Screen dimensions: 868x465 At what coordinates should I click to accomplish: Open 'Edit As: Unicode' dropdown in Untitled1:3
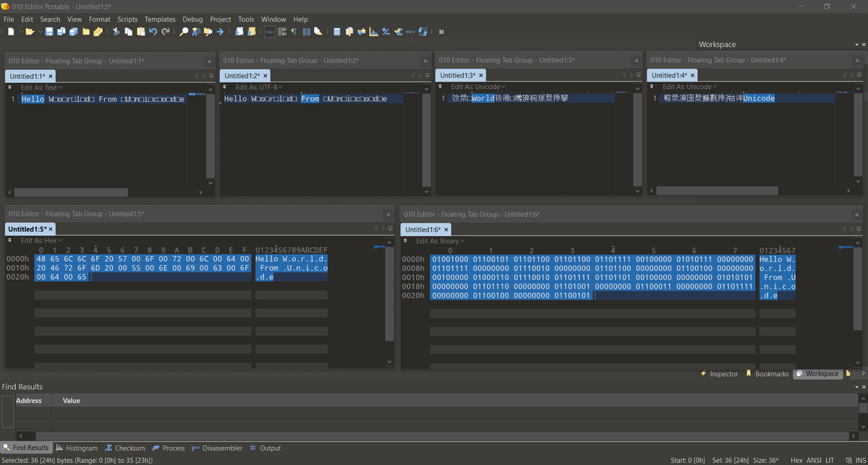point(477,87)
